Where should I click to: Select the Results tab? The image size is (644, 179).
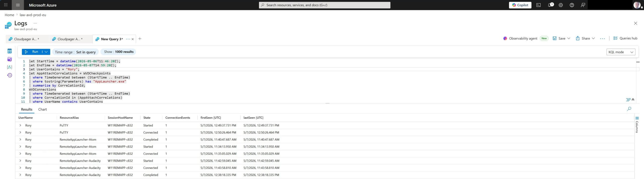(x=27, y=109)
